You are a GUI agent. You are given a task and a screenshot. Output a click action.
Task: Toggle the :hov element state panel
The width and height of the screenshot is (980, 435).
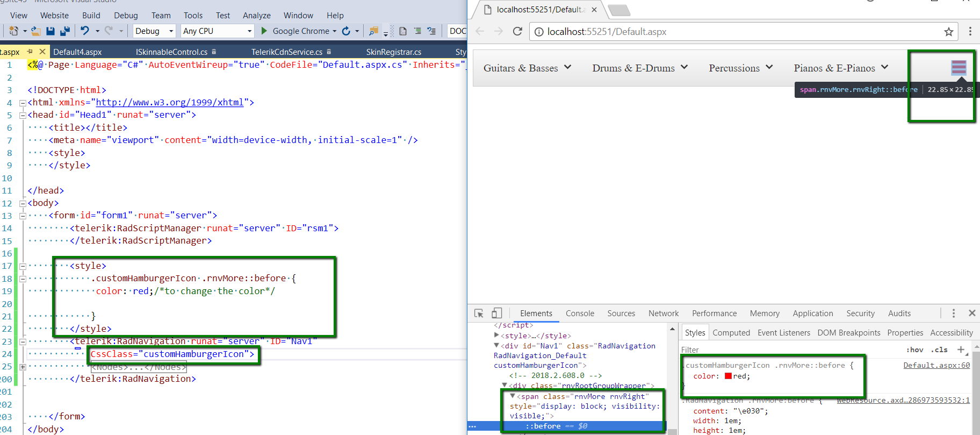point(915,350)
